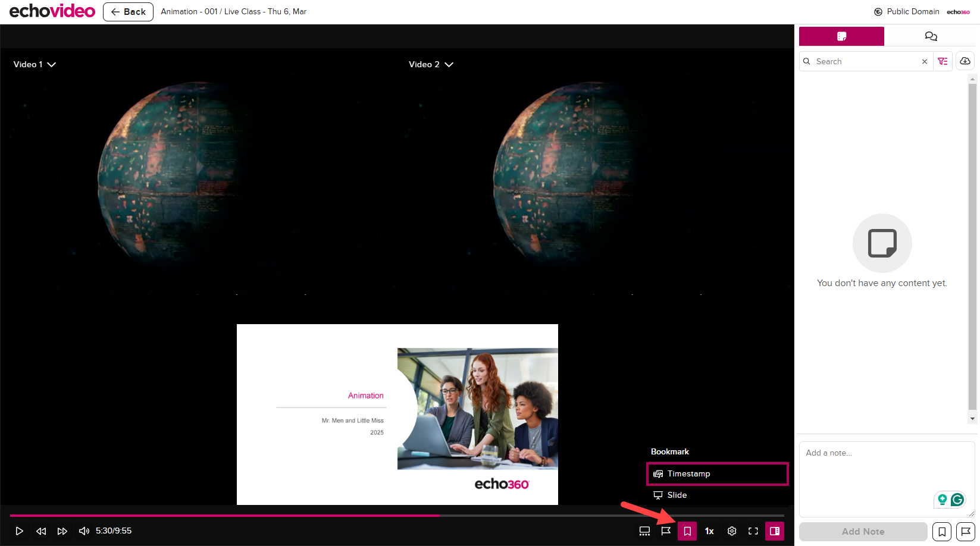Switch to the Notes tab
Image resolution: width=980 pixels, height=546 pixels.
pyautogui.click(x=841, y=36)
